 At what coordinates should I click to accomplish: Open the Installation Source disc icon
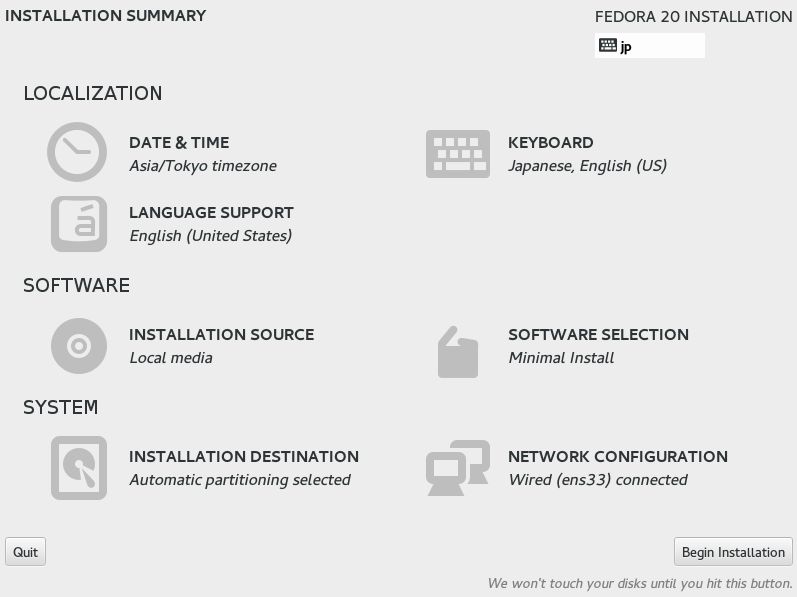(x=79, y=346)
